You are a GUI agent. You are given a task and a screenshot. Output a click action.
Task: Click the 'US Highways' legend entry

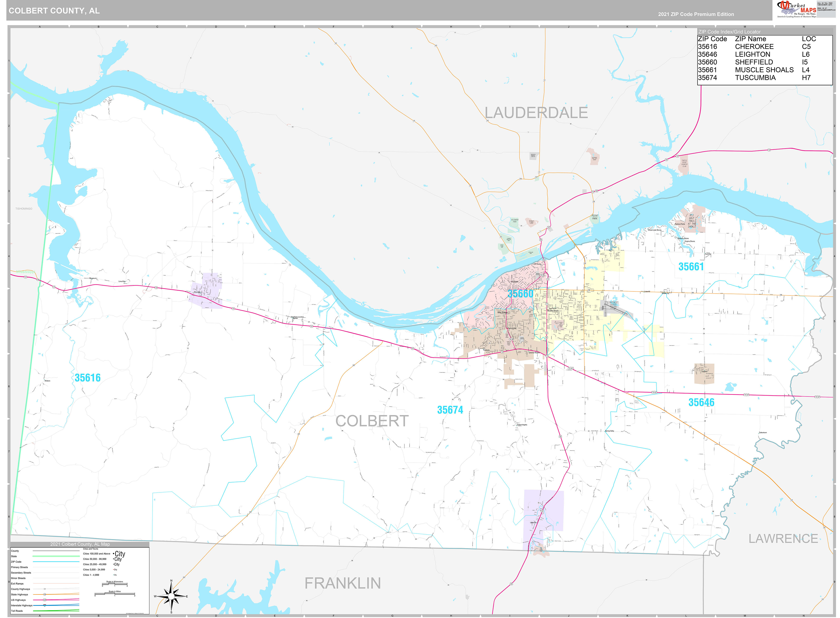pyautogui.click(x=18, y=600)
